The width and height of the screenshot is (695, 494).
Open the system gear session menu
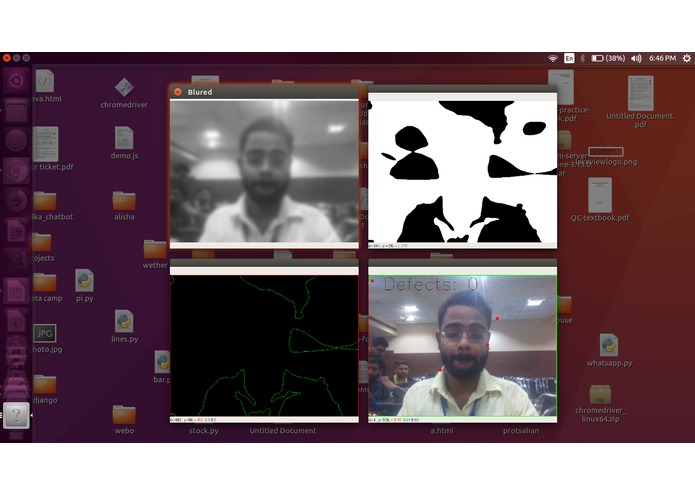[x=687, y=58]
